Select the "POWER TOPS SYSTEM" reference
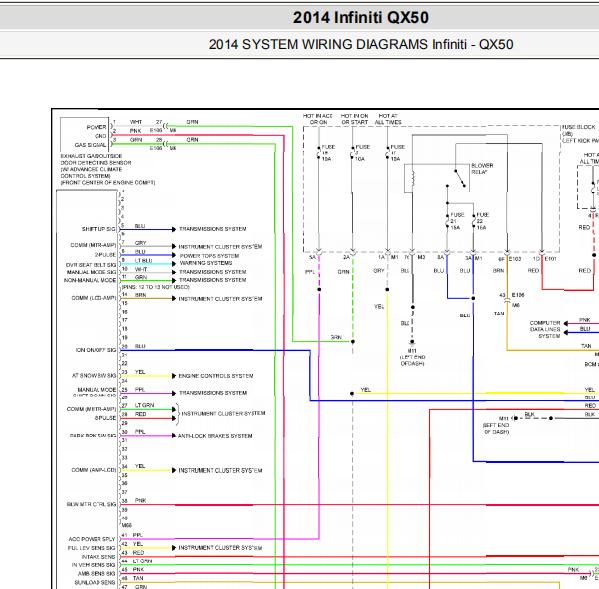The height and width of the screenshot is (589, 599). (x=209, y=256)
